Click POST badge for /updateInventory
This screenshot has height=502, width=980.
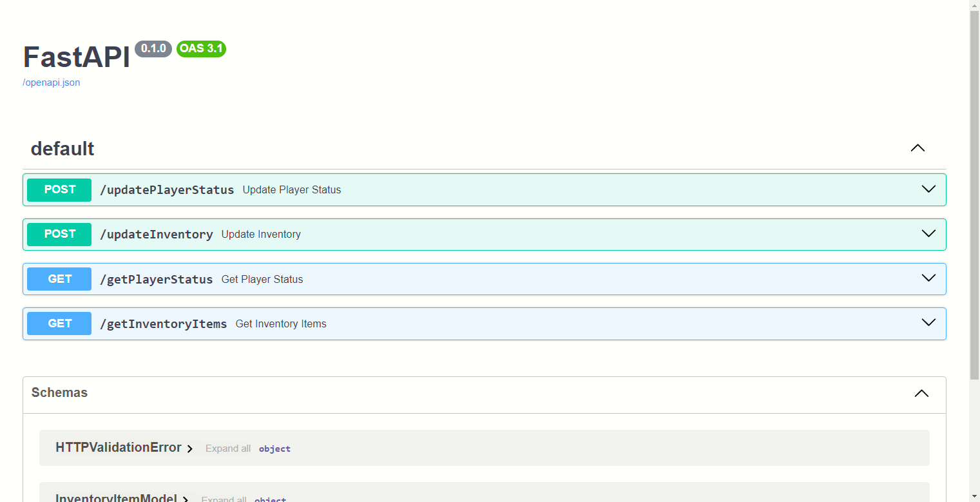(59, 234)
